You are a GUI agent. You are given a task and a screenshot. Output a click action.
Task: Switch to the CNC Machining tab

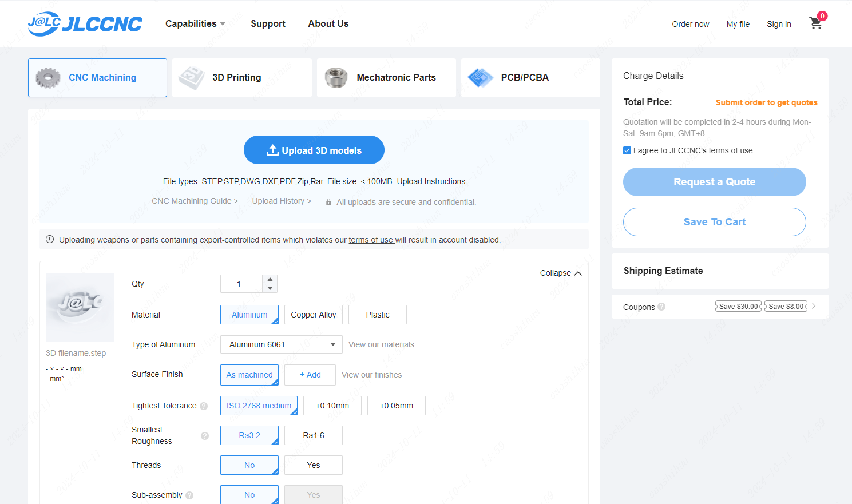click(x=97, y=78)
